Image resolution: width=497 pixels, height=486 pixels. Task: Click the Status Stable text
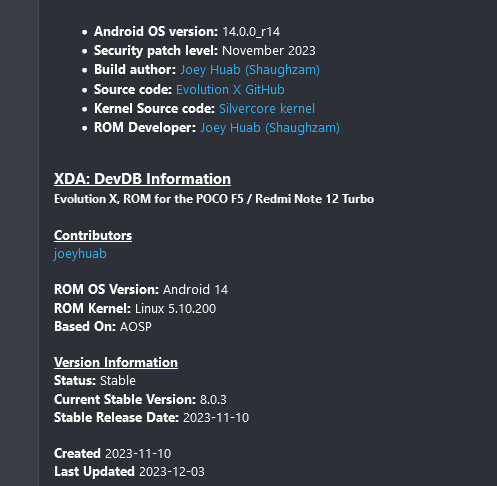95,380
